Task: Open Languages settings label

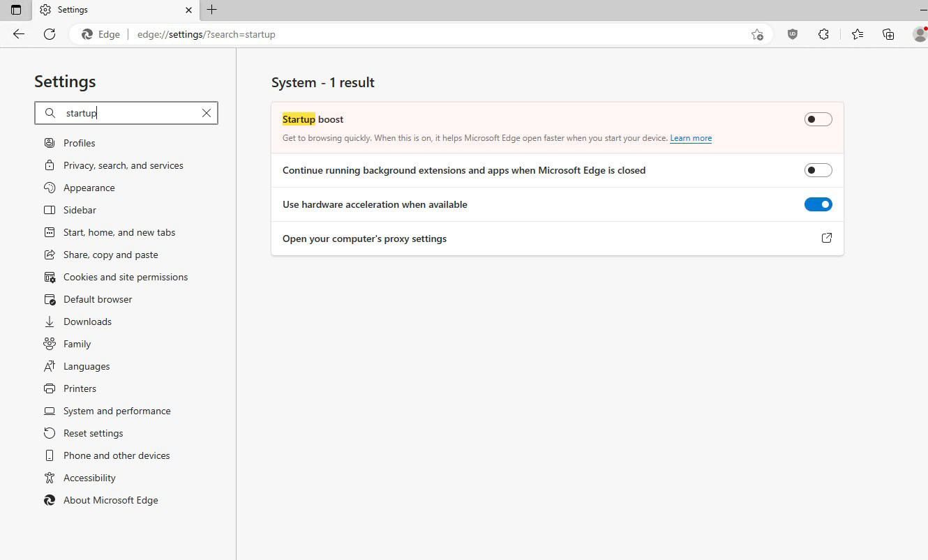Action: point(87,366)
